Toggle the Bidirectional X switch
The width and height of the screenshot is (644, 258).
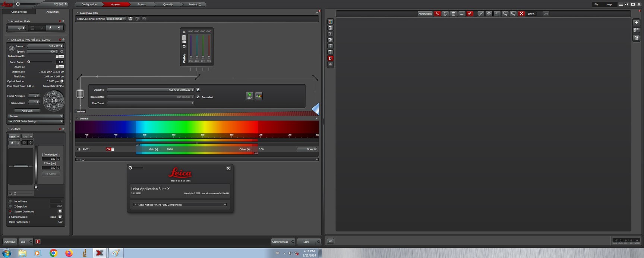pos(60,56)
